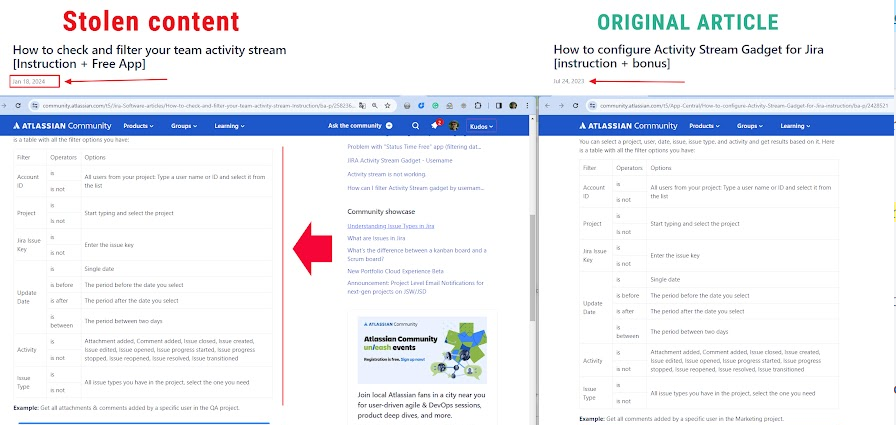Viewport: 896px width, 425px height.
Task: Expand Groups menu in left window
Action: (184, 126)
